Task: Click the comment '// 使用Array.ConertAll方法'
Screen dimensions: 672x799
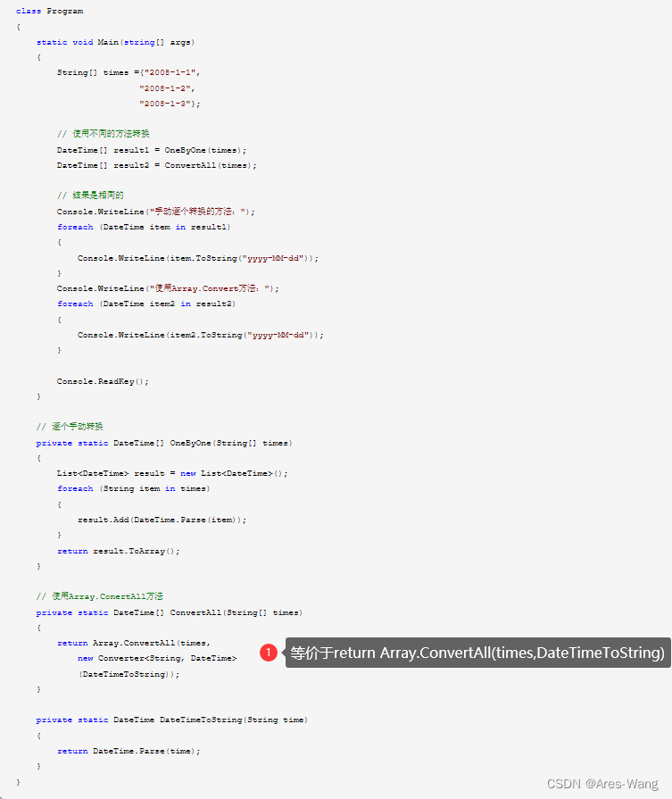Action: pyautogui.click(x=100, y=596)
